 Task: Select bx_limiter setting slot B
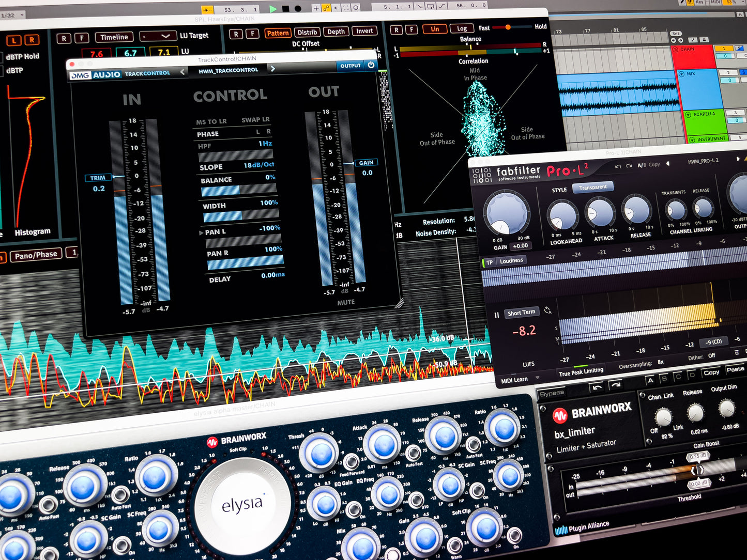664,379
